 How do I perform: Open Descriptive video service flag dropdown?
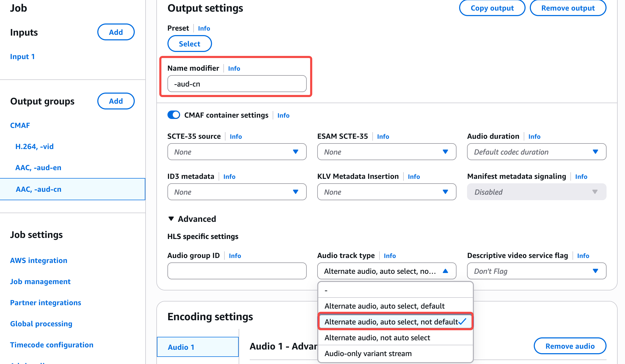click(x=536, y=271)
